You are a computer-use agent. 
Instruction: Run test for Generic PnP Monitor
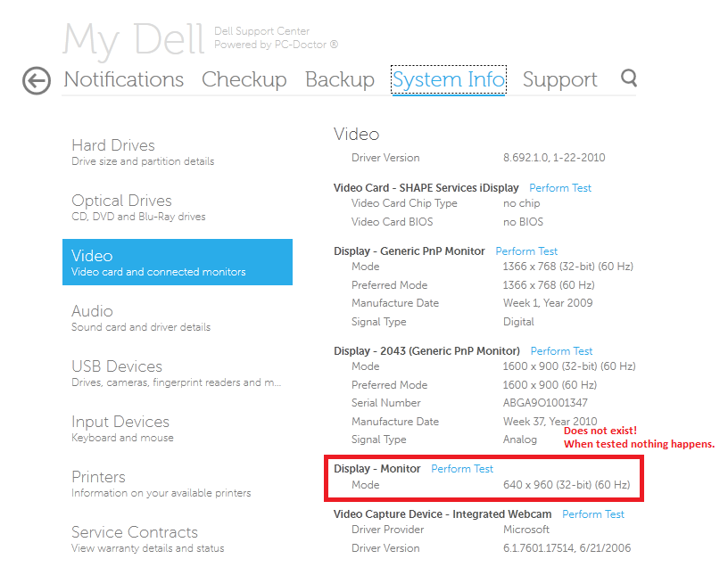(x=525, y=251)
